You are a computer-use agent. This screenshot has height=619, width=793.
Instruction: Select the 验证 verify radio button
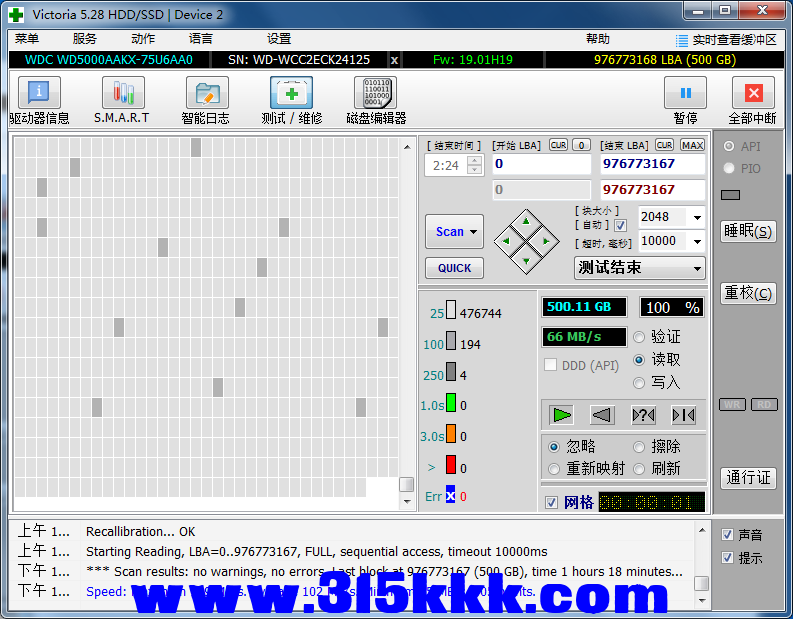point(639,337)
